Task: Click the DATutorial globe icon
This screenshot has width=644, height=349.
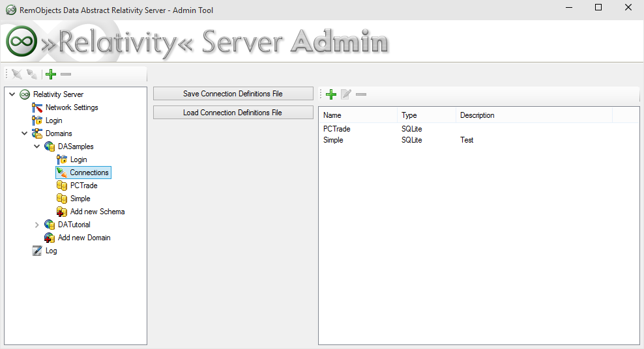Action: coord(50,225)
